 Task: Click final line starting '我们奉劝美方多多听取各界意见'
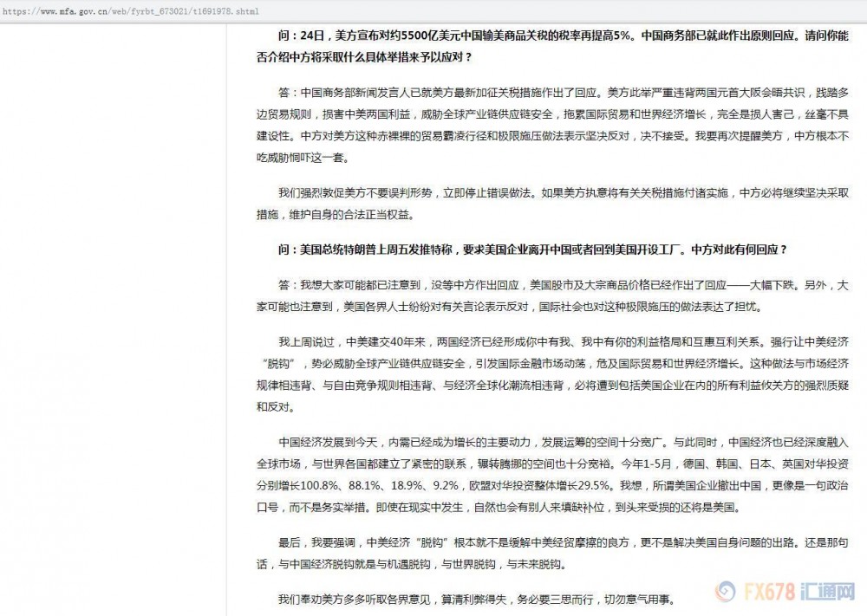pyautogui.click(x=476, y=600)
